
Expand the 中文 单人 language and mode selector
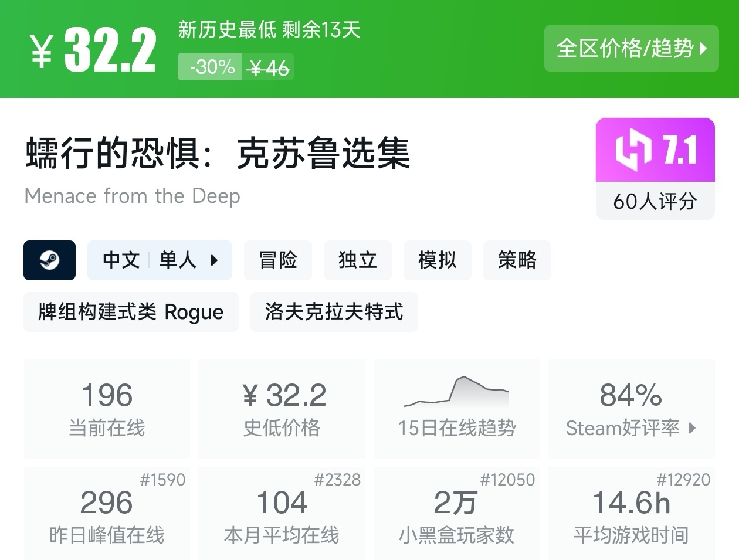click(160, 260)
